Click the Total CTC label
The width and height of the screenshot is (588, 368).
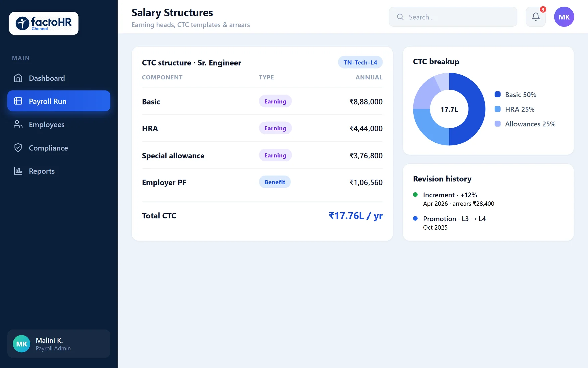tap(159, 216)
